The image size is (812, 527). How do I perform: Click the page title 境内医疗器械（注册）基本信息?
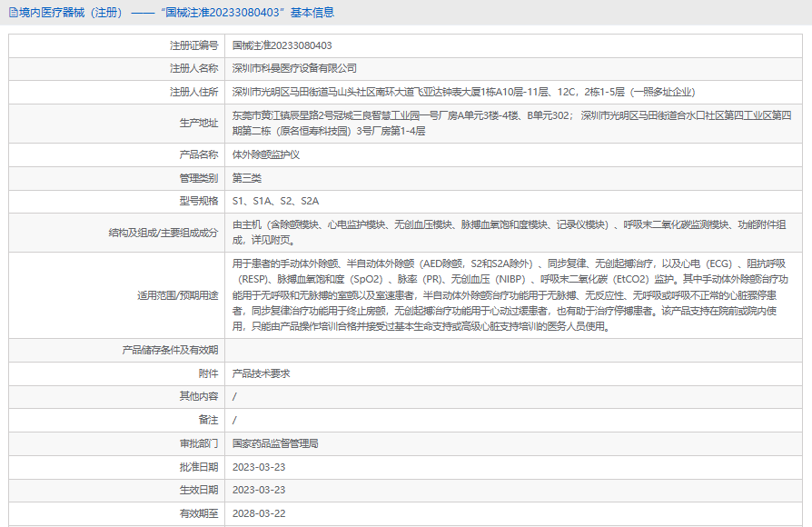click(x=176, y=13)
